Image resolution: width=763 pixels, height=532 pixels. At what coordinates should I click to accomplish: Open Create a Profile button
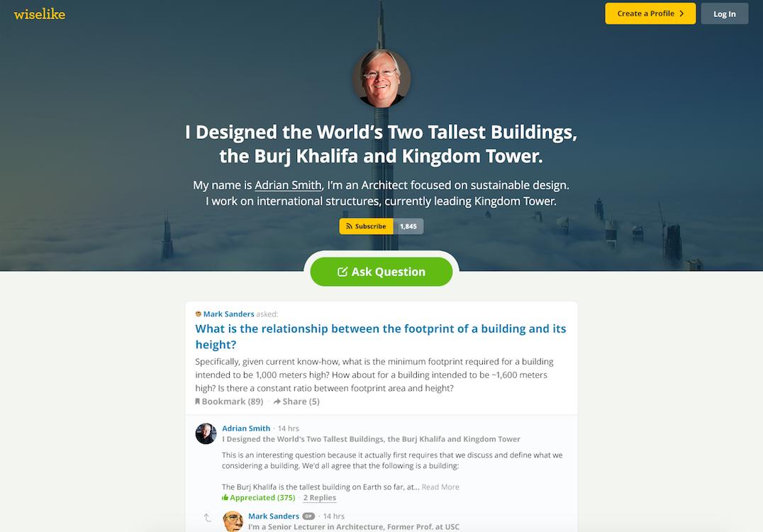coord(650,13)
